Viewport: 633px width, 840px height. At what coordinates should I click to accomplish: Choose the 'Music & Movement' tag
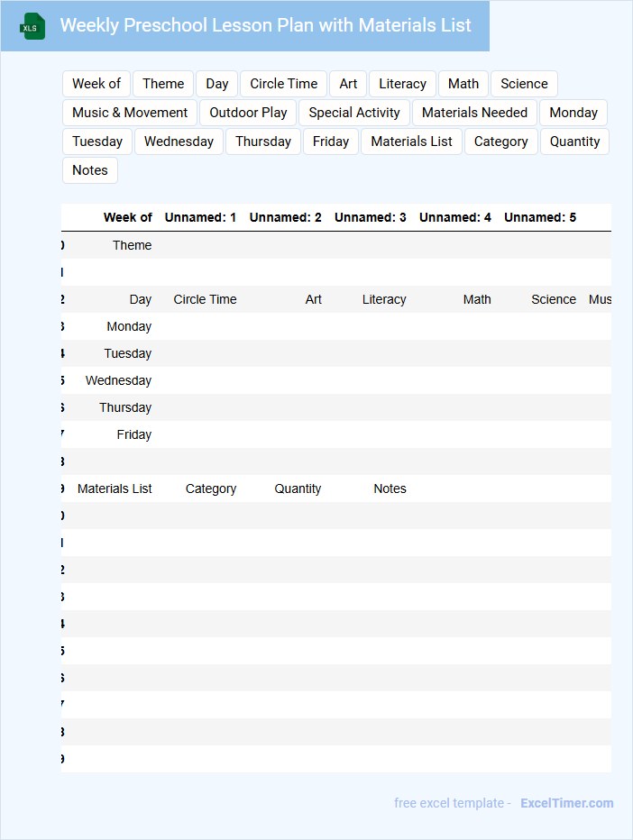click(x=130, y=113)
